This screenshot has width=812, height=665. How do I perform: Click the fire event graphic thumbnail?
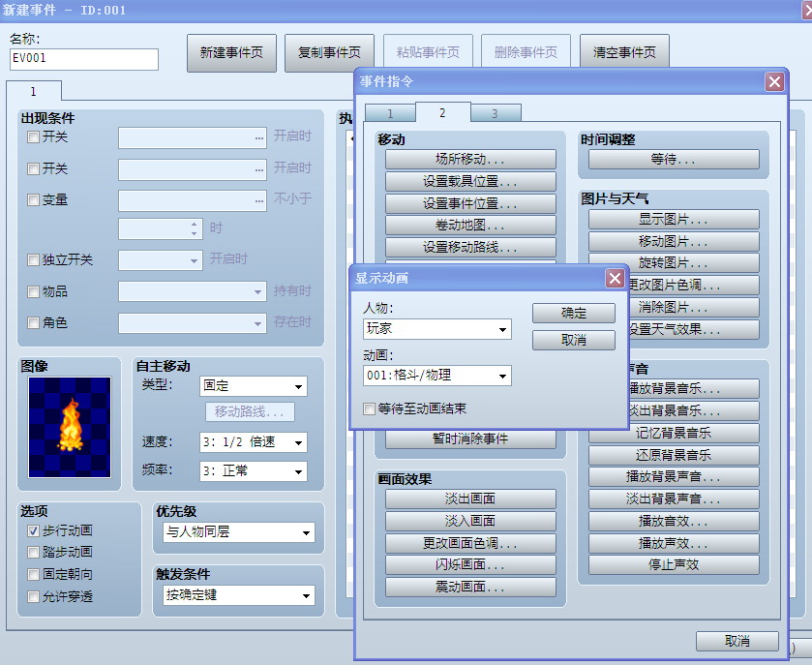point(70,427)
